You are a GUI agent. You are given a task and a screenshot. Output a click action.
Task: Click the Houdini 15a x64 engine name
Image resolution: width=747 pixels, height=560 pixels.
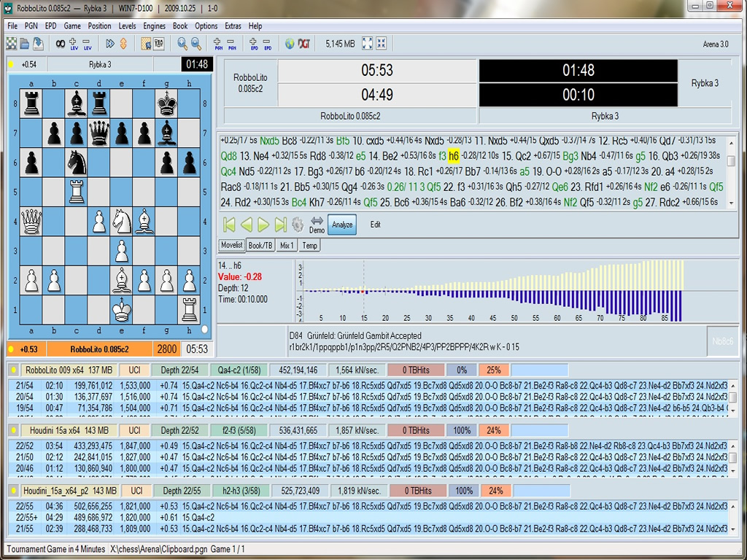pyautogui.click(x=69, y=430)
